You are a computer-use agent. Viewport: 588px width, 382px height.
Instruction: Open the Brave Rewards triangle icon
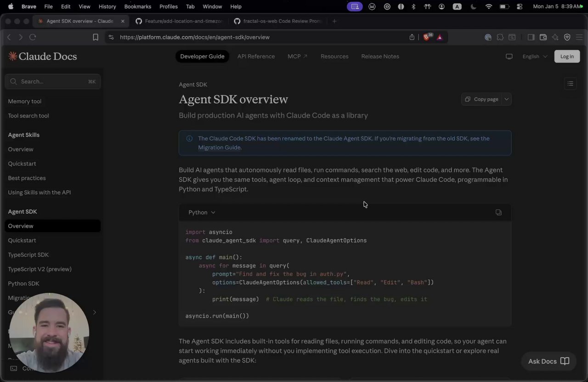click(440, 37)
